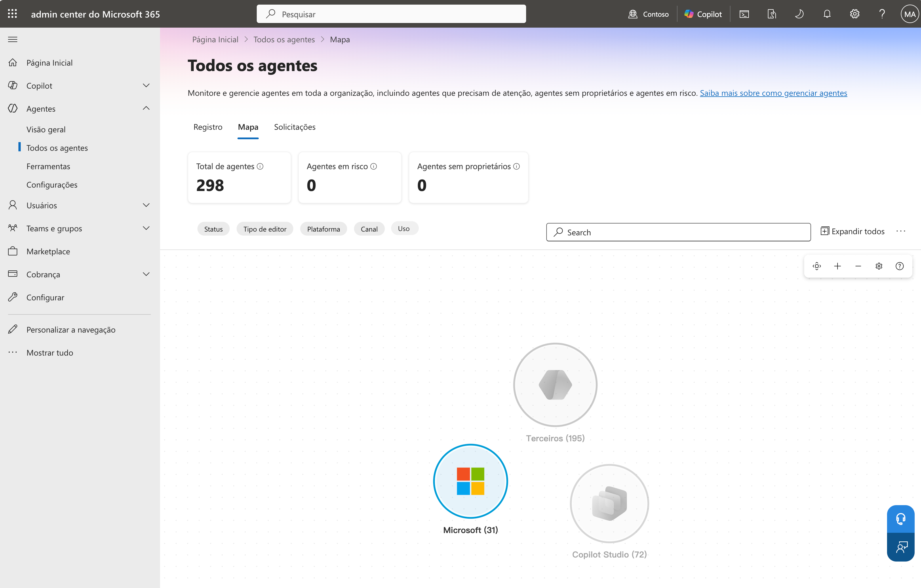Screen dimensions: 921x588
Task: Open Configurações under Agentes
Action: pos(52,184)
